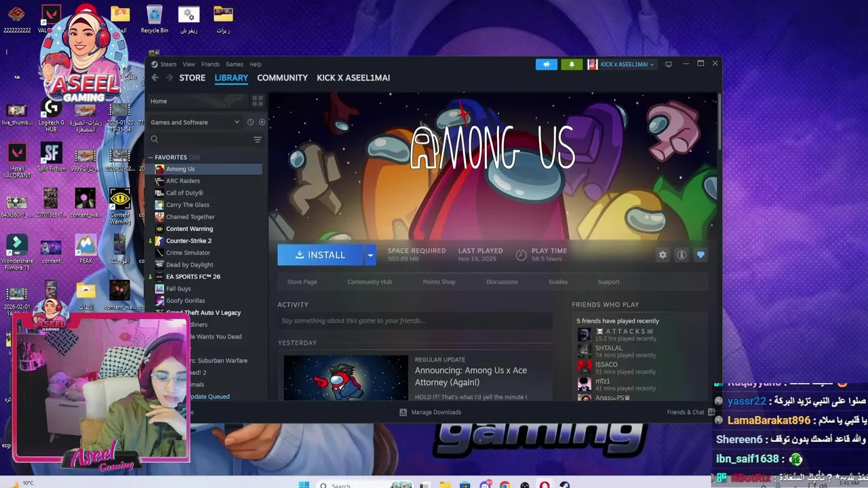868x488 pixels.
Task: Open the Store Page link
Action: (x=302, y=282)
